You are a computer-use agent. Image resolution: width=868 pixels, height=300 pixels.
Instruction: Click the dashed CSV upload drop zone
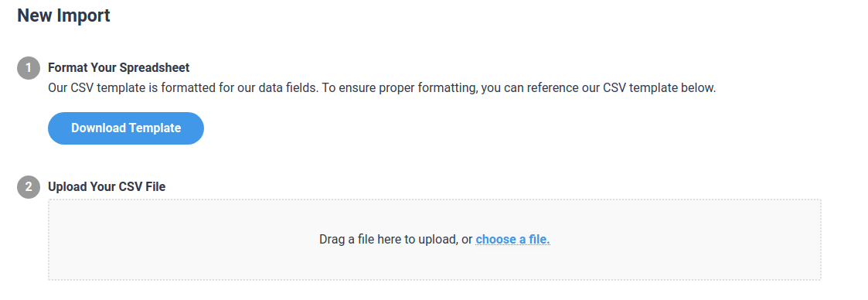tap(434, 240)
